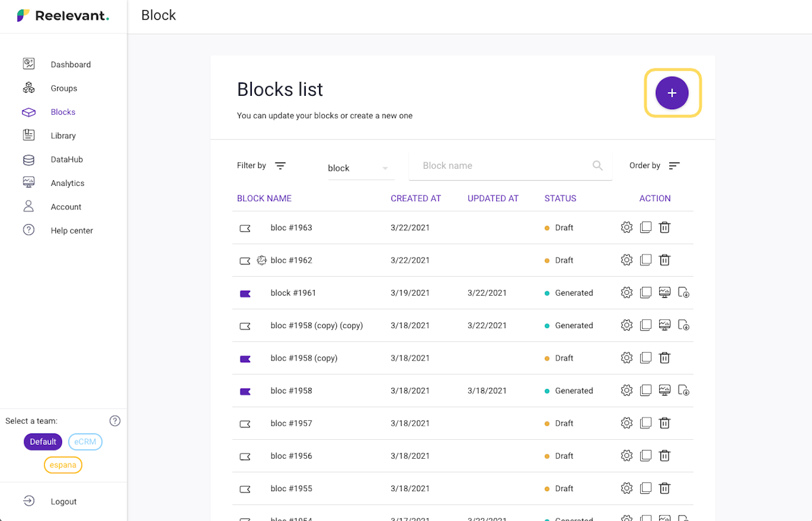
Task: Delete block #1958 (copy) via trash
Action: [x=665, y=358]
